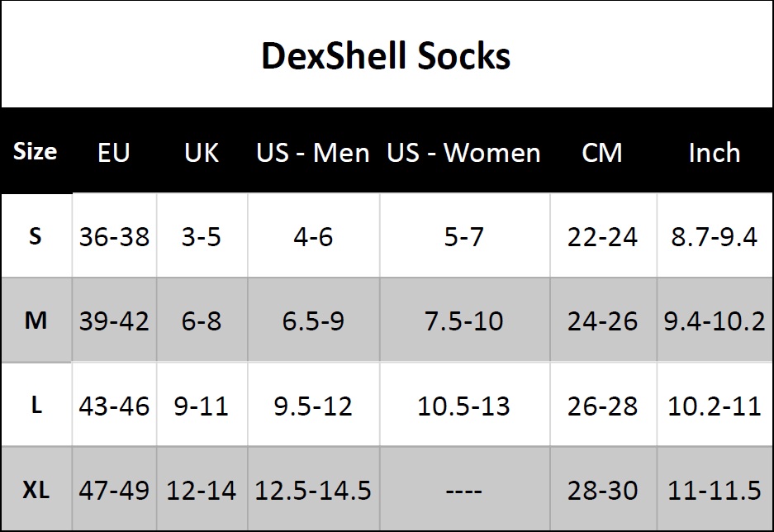Select the L size row label
This screenshot has height=532, width=774.
pos(36,405)
